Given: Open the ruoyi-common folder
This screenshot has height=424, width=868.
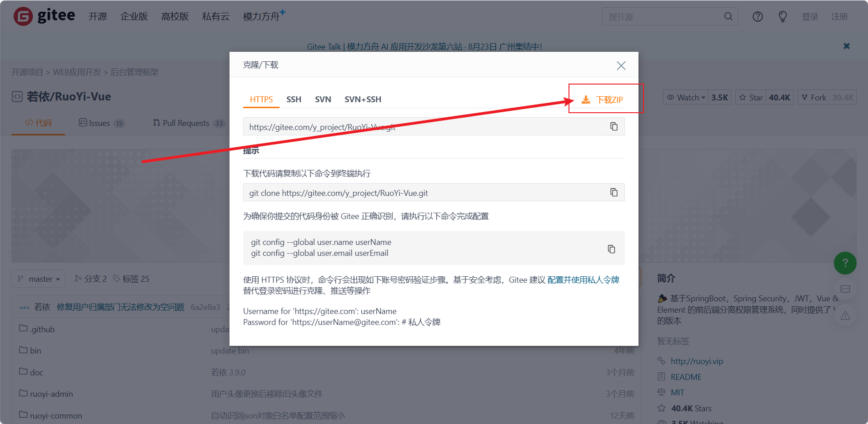Looking at the screenshot, I should click(56, 415).
